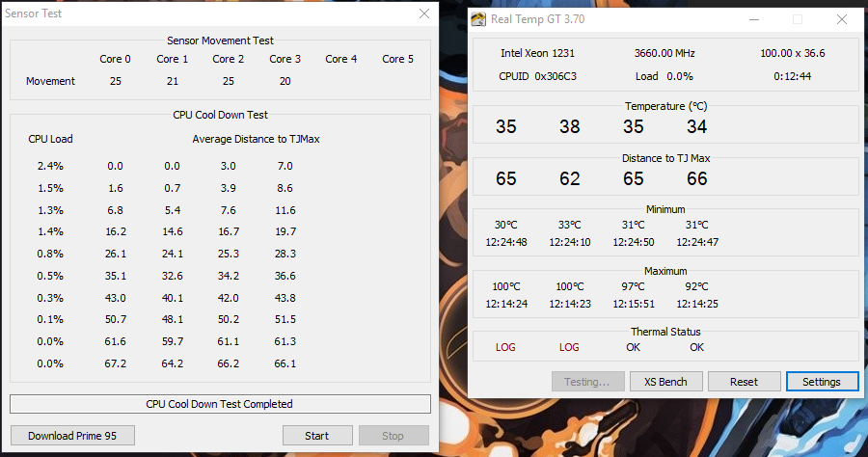This screenshot has height=457, width=868.
Task: Click the Load 0.0% readout
Action: 665,76
